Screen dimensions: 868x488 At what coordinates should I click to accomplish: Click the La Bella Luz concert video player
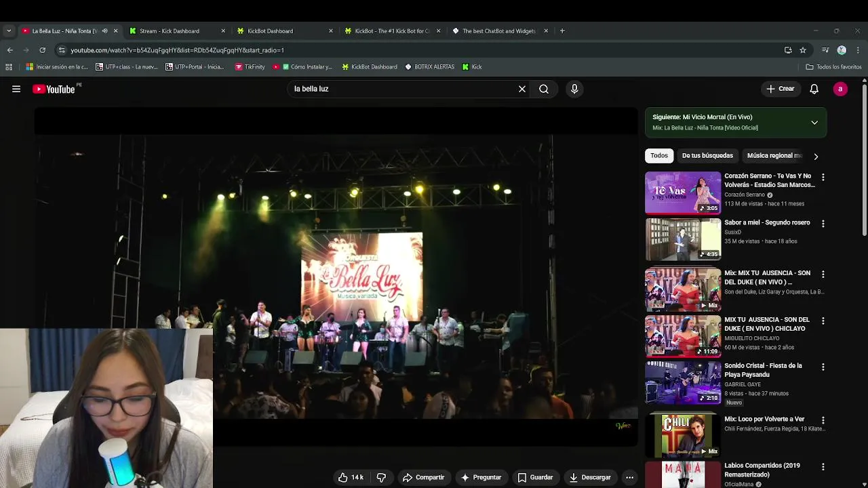tap(336, 277)
